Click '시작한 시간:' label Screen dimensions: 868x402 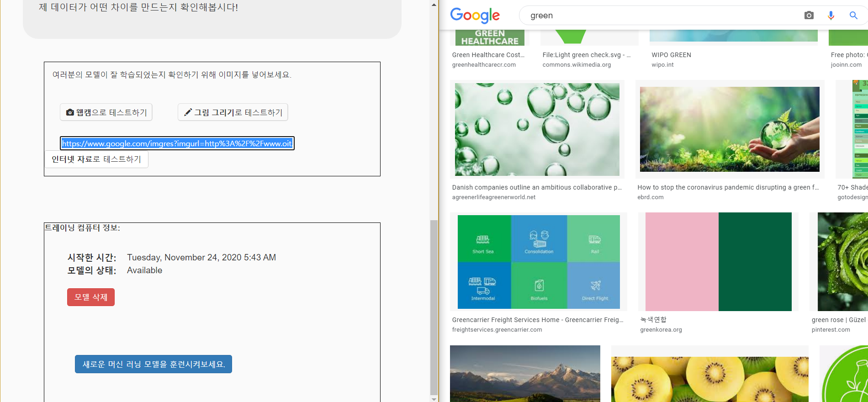coord(92,257)
